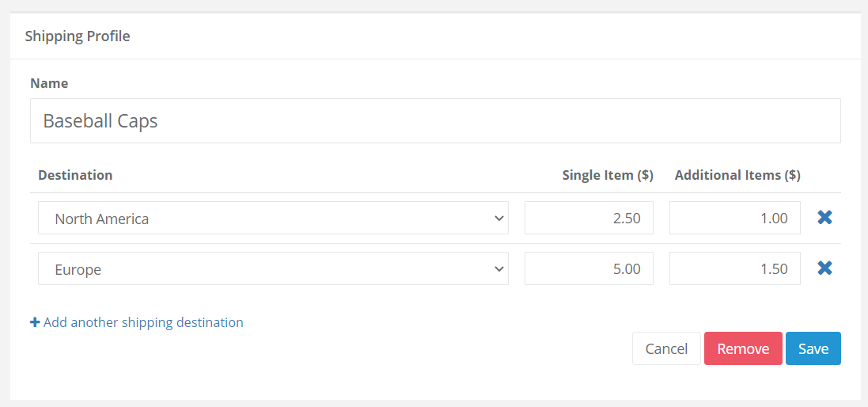Save the shipping profile
The image size is (868, 407).
[x=813, y=348]
